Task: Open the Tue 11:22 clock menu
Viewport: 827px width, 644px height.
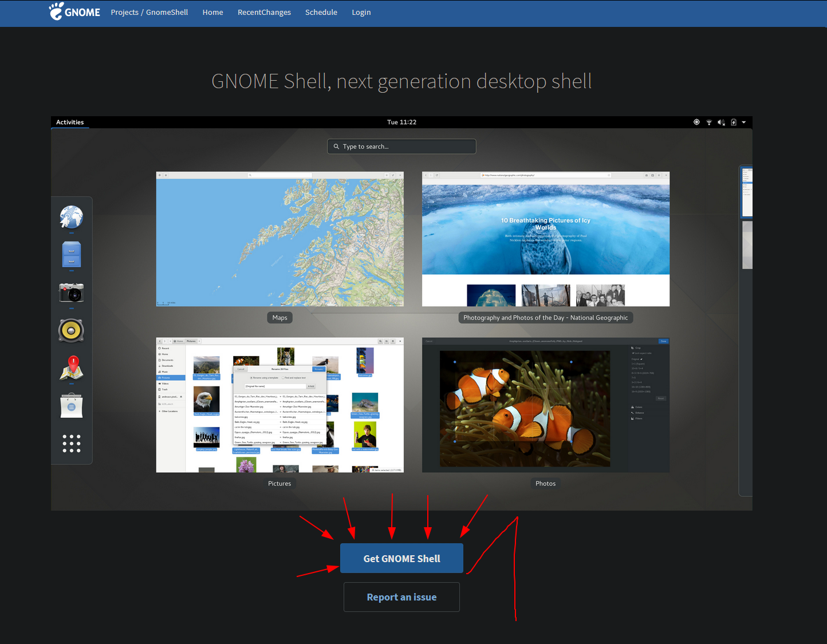Action: click(401, 122)
